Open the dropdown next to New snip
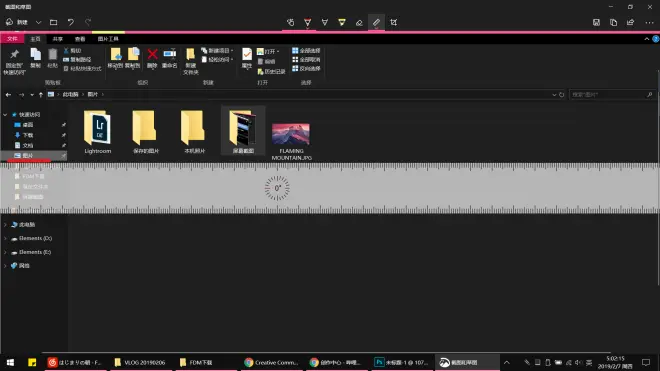The width and height of the screenshot is (660, 371). (x=38, y=22)
